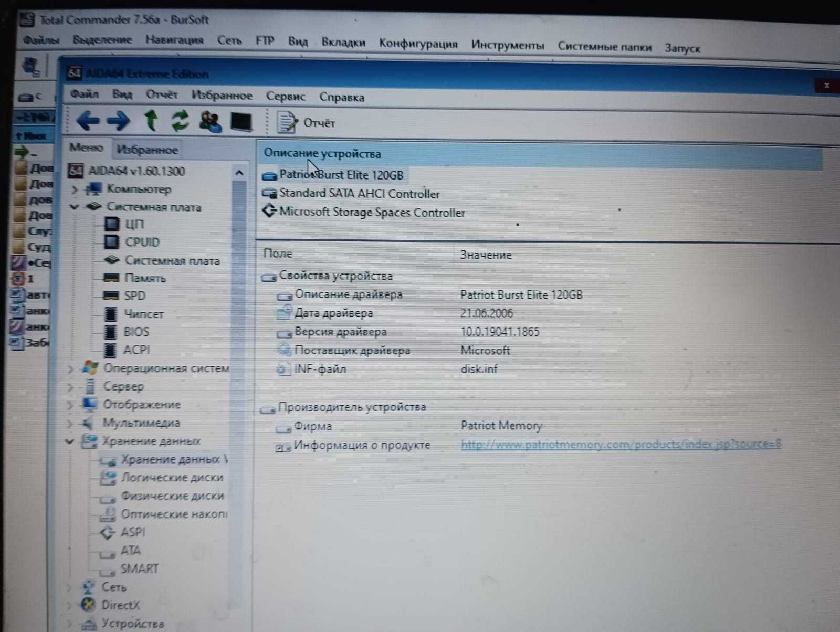The width and height of the screenshot is (840, 632).
Task: Expand the Мультимедиа tree node
Action: point(70,423)
